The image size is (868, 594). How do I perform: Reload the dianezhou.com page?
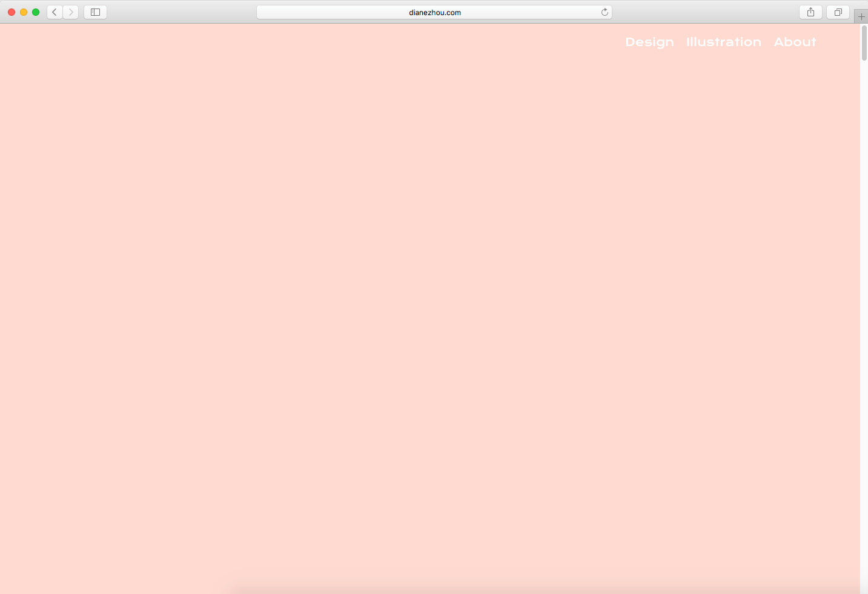click(604, 12)
